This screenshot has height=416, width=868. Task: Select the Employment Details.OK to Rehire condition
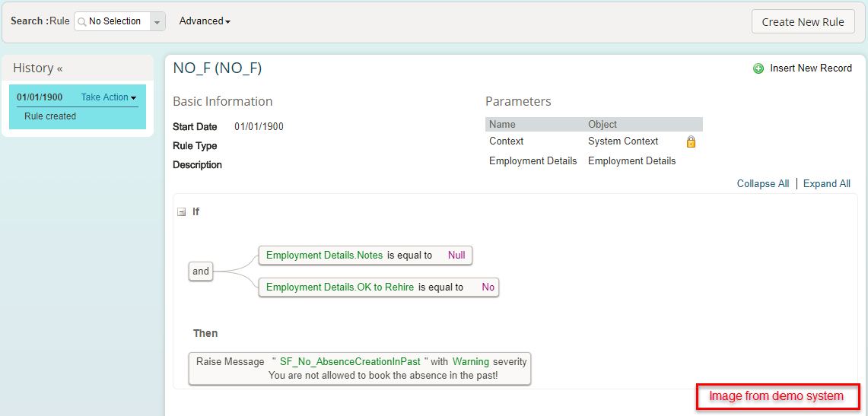[379, 287]
